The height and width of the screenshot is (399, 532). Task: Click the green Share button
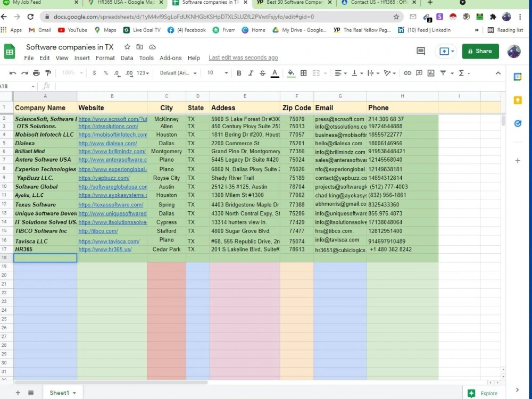pos(480,51)
